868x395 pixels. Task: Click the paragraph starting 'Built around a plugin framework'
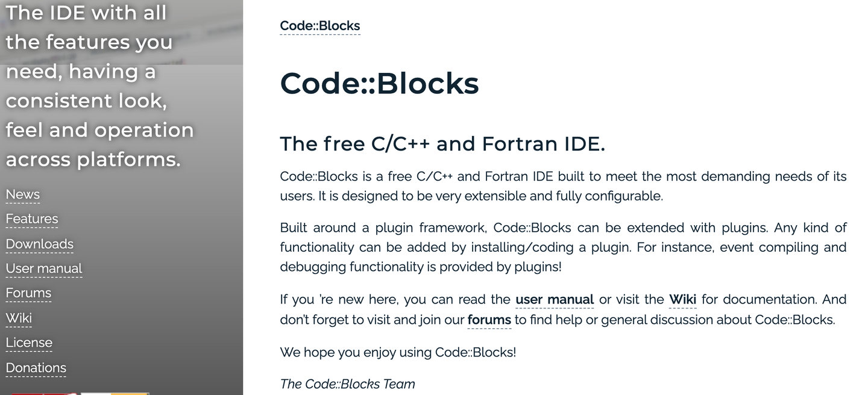pyautogui.click(x=563, y=247)
